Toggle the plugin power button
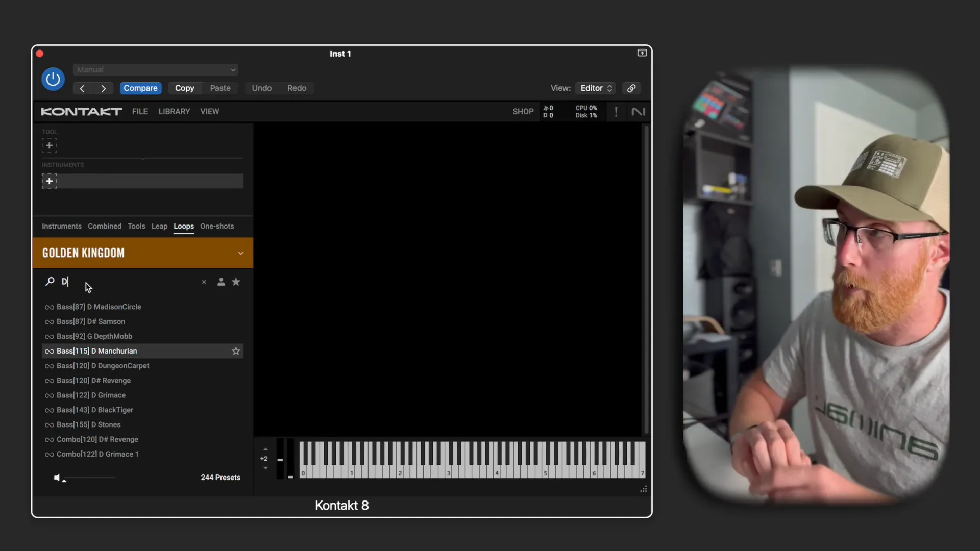 (53, 79)
